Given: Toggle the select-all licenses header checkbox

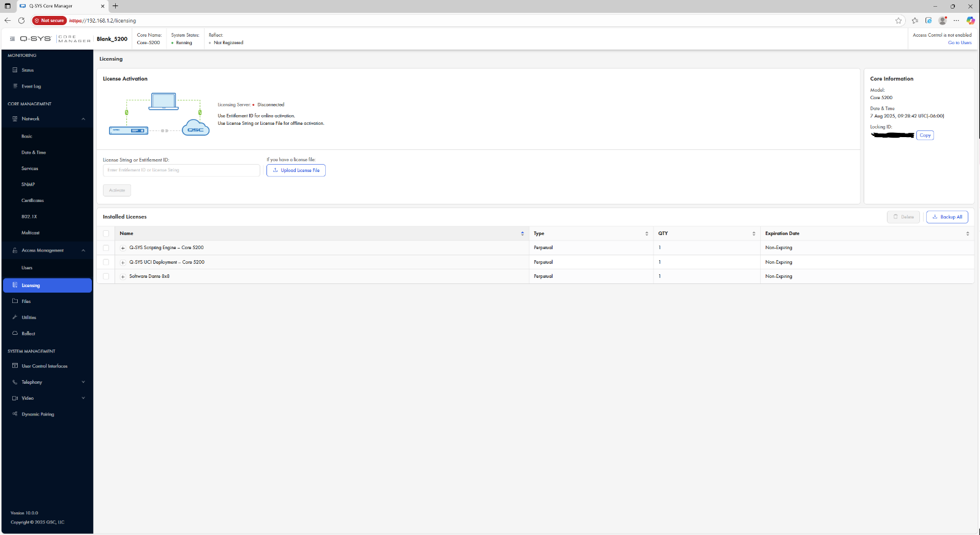Looking at the screenshot, I should [x=106, y=233].
